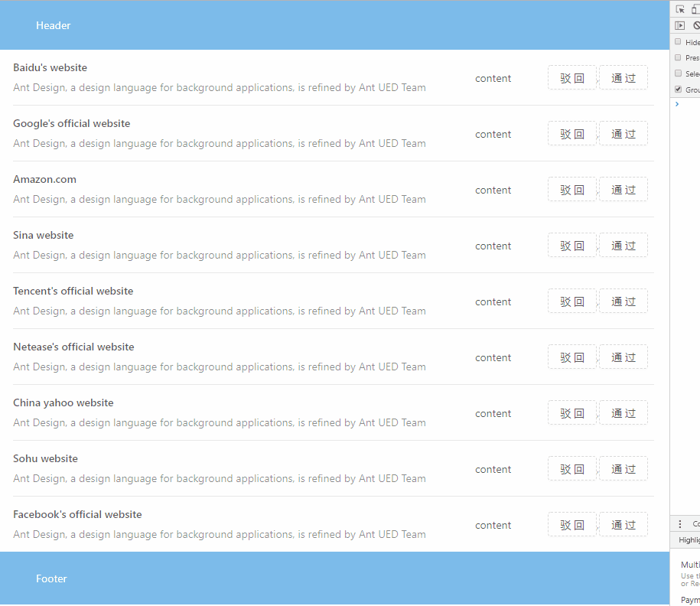Open the 'Paym' item in DevTools drawer

(690, 599)
